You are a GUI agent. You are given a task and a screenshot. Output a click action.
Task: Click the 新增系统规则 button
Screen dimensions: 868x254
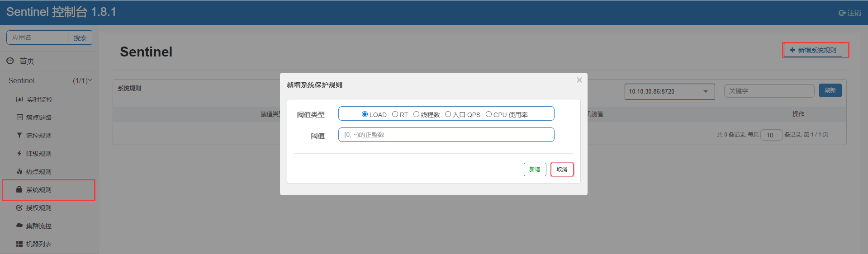click(813, 50)
